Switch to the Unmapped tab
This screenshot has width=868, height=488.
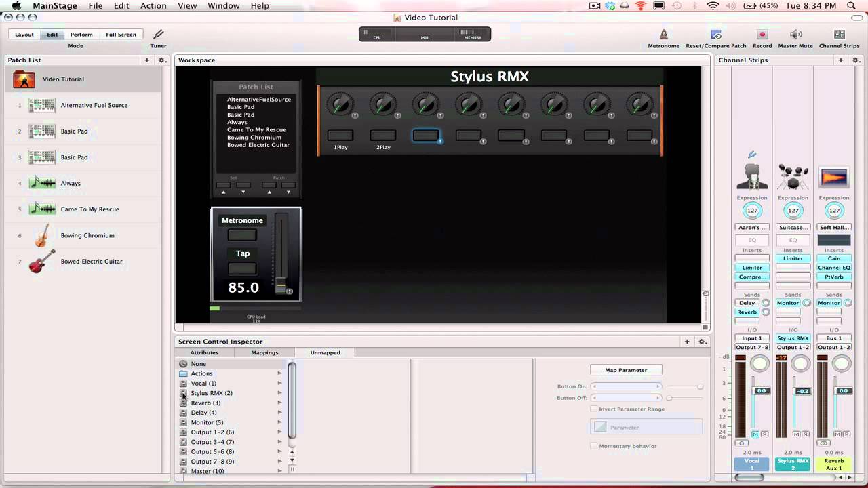325,352
